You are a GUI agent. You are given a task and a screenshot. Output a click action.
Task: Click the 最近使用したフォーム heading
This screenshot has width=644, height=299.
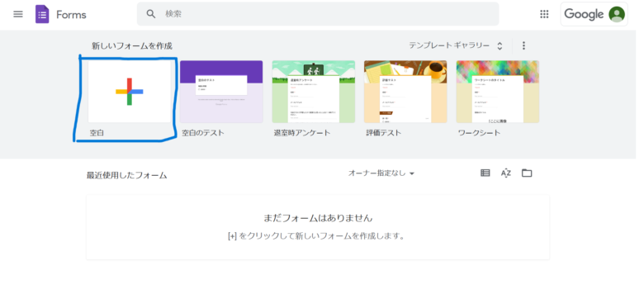(126, 175)
